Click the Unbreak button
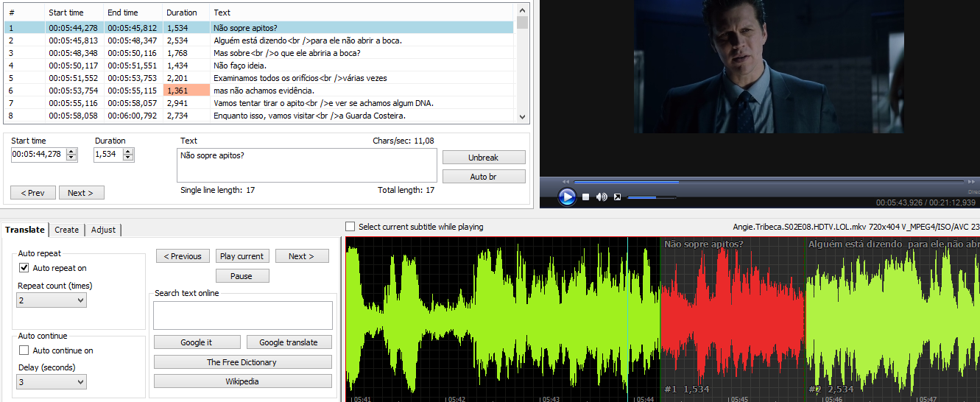 click(x=484, y=158)
